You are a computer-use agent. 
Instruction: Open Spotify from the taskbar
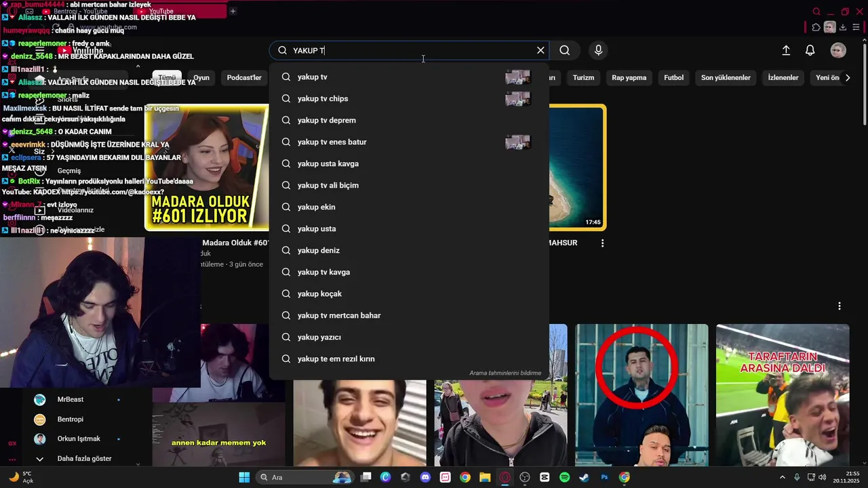click(564, 477)
